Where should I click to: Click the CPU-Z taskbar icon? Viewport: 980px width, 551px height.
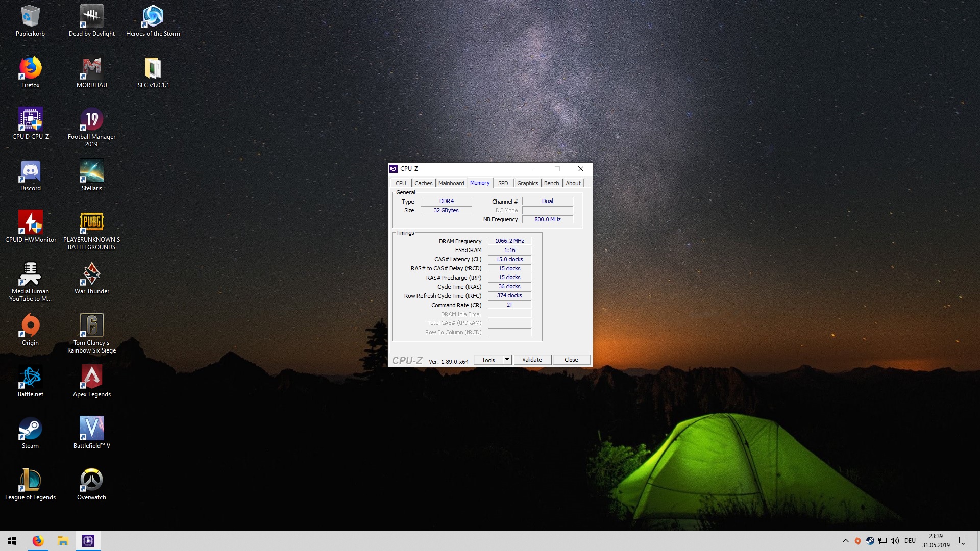tap(88, 541)
